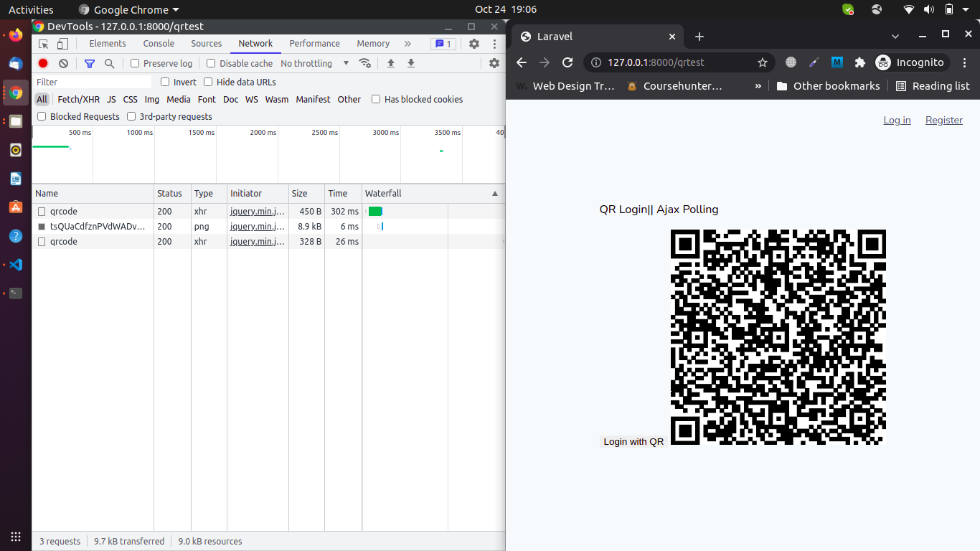Click the Log in link

[x=897, y=120]
